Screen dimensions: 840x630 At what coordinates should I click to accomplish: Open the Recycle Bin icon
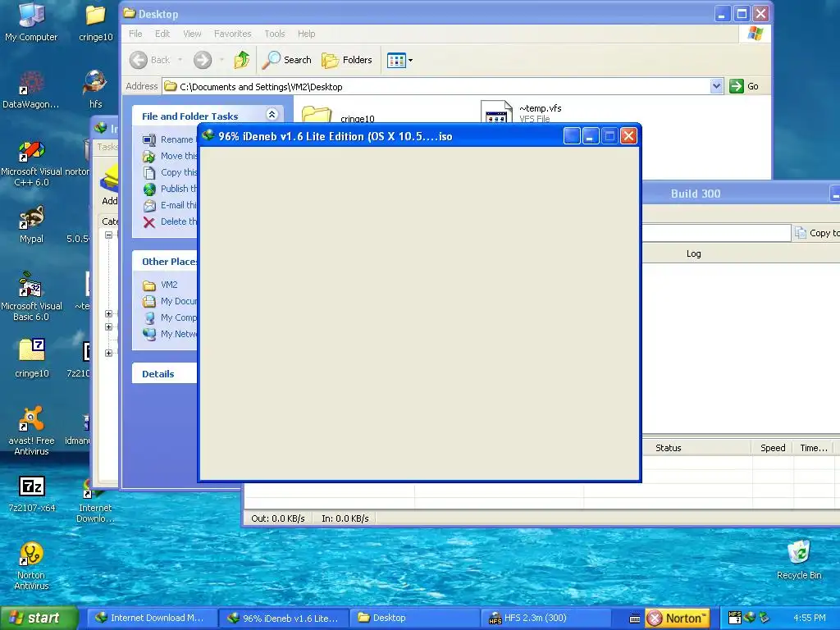(799, 559)
